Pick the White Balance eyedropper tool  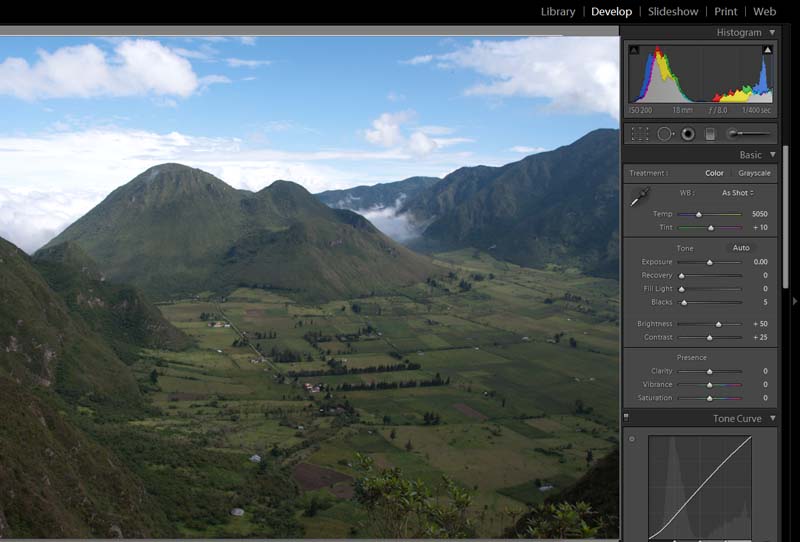pos(640,196)
